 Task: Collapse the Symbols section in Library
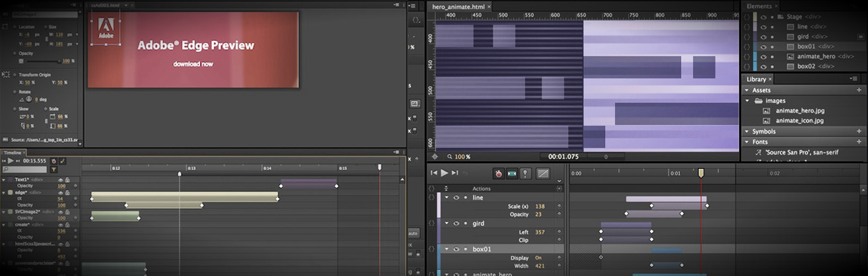point(746,131)
